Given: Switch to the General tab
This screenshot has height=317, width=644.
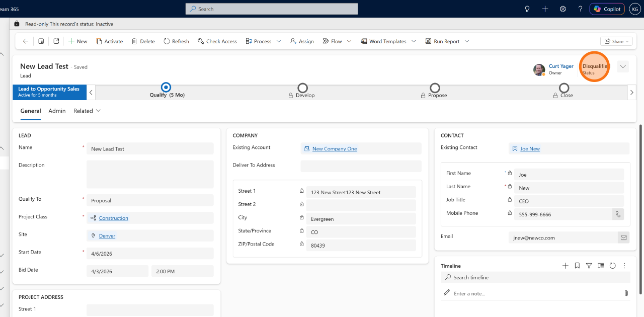Looking at the screenshot, I should point(31,111).
